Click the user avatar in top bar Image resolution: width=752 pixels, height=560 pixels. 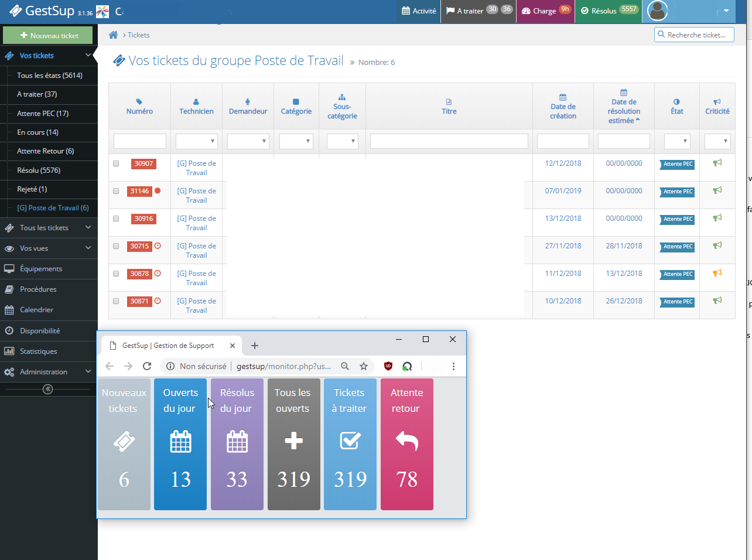(657, 11)
